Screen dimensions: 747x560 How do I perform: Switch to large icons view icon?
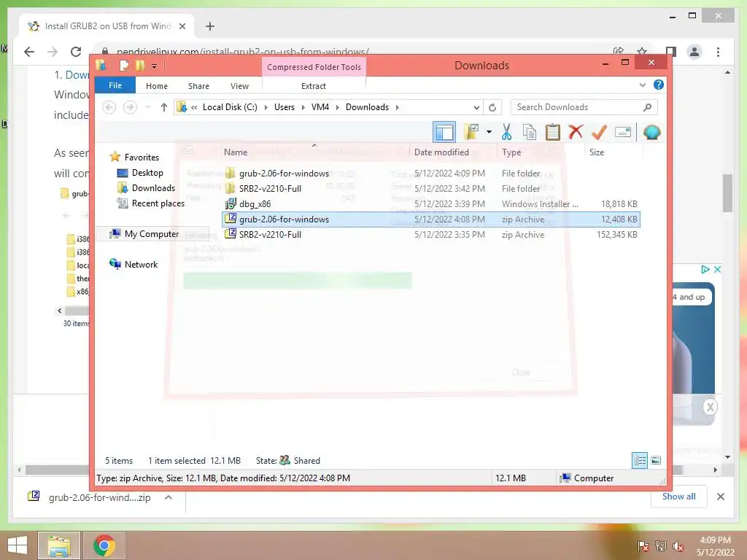coord(656,460)
